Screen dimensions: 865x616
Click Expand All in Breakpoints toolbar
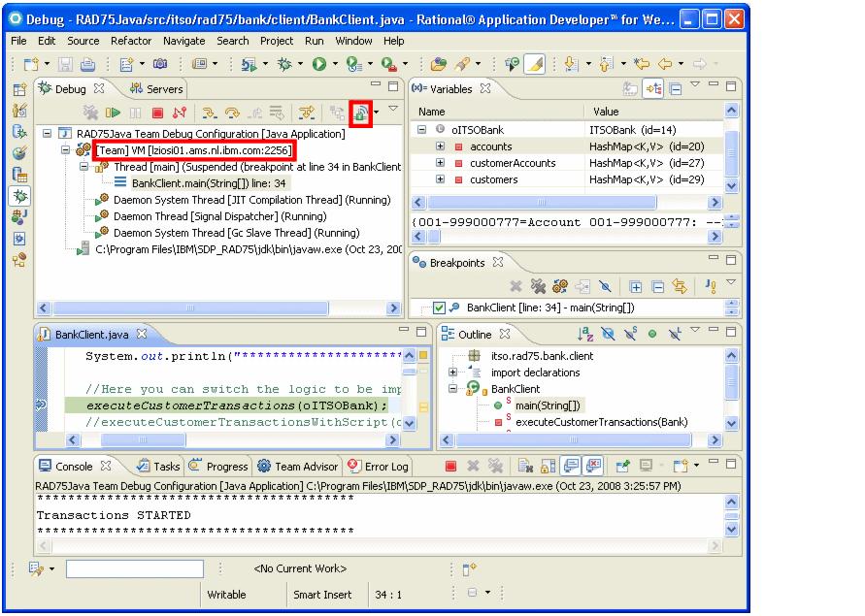636,287
